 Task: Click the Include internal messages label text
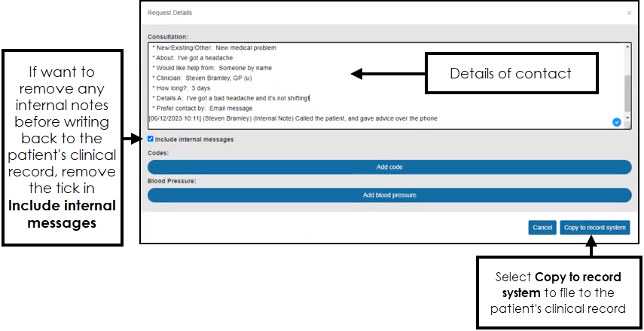pos(194,139)
